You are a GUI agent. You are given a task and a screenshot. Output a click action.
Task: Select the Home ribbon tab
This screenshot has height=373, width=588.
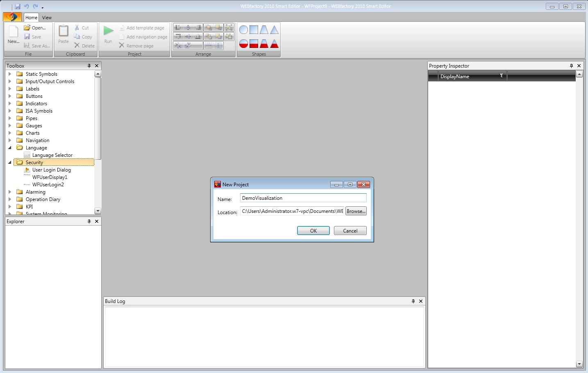[x=31, y=18]
